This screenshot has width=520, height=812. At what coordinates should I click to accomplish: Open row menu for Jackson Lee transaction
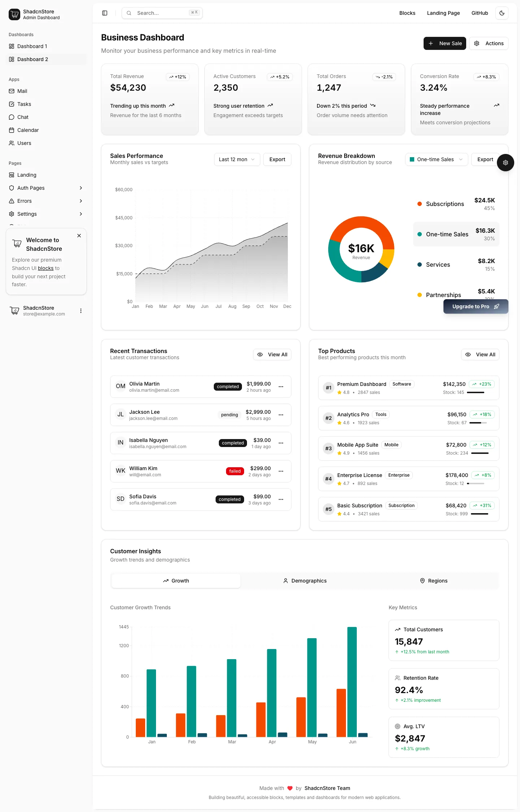[x=281, y=415]
